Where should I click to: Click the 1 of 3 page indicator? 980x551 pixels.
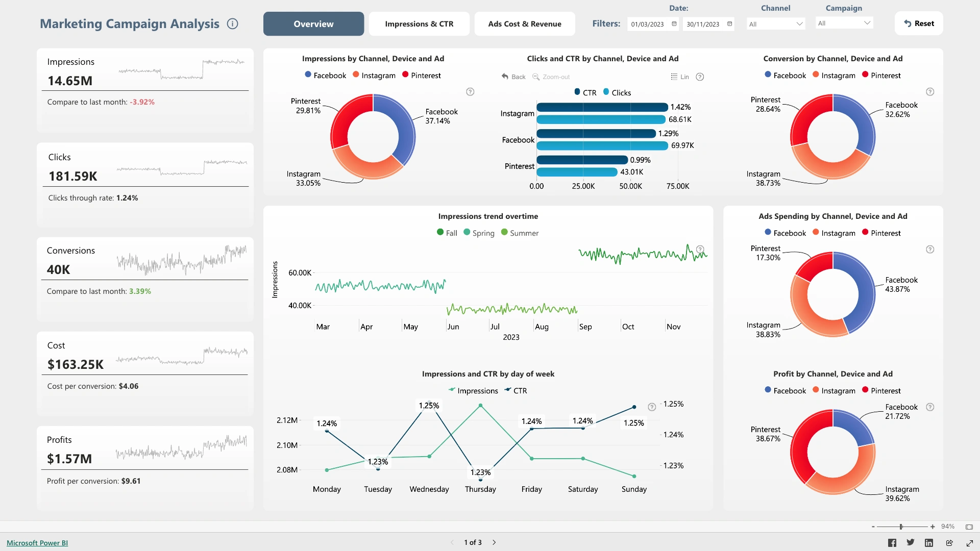(x=473, y=542)
